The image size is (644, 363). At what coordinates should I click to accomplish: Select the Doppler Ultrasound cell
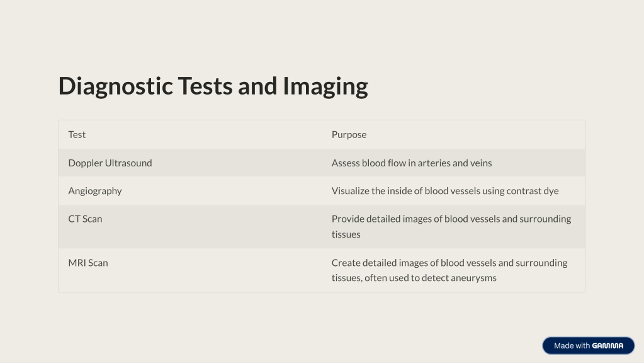pos(190,163)
